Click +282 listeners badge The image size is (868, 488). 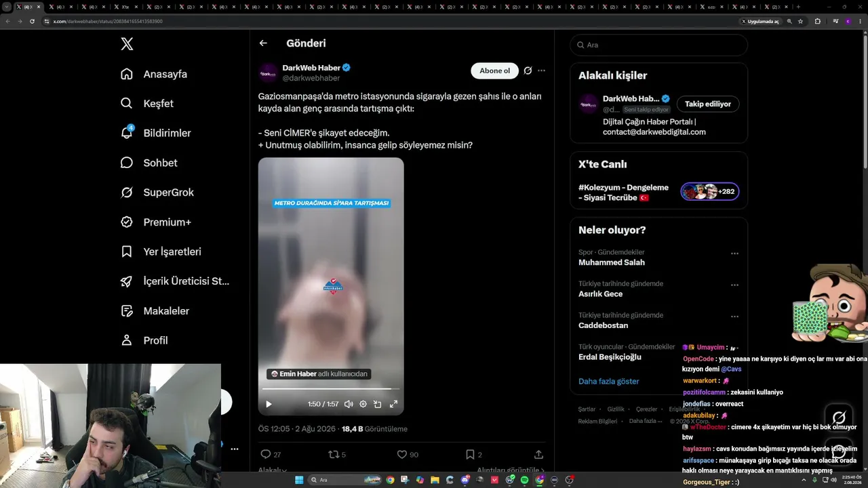click(710, 192)
